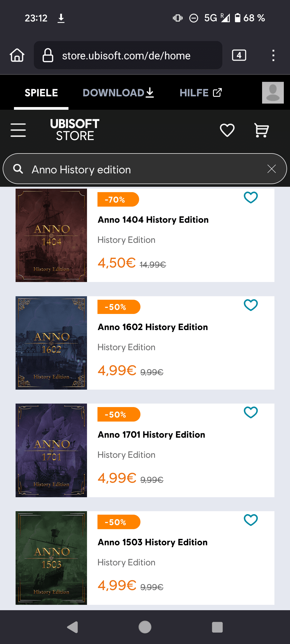Add Anno 1701 History Edition to wishlist
The image size is (290, 644).
coord(251,412)
